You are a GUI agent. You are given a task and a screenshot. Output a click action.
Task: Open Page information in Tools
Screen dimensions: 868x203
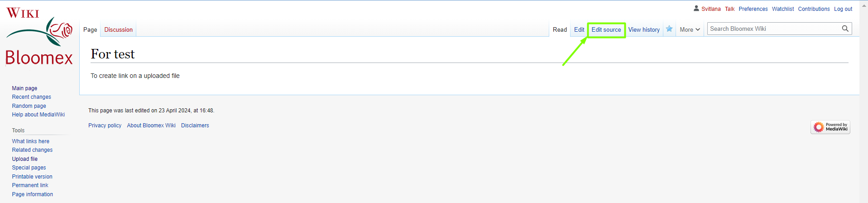click(x=33, y=194)
